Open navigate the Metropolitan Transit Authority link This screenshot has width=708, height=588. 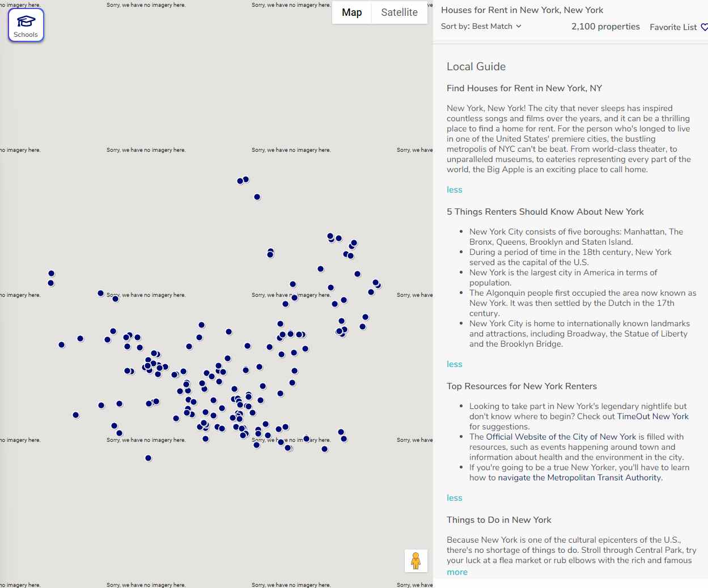pos(579,478)
